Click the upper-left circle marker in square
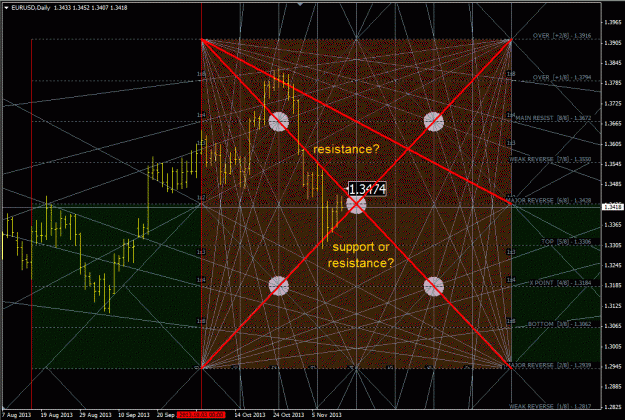625x420 pixels. click(279, 121)
